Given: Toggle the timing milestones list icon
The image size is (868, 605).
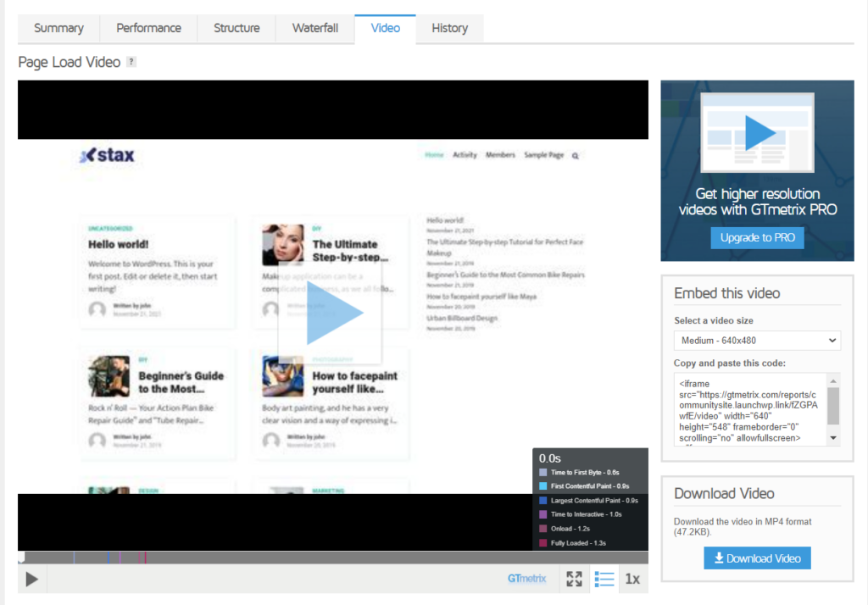Looking at the screenshot, I should [604, 579].
